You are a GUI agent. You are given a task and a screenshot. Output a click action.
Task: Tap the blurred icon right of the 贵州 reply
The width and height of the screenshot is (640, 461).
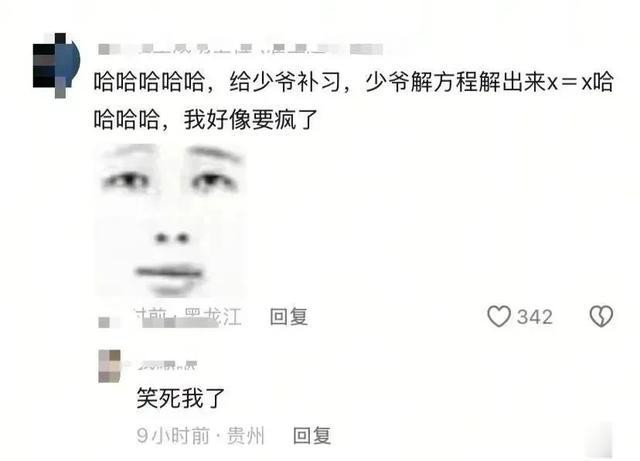pyautogui.click(x=599, y=440)
